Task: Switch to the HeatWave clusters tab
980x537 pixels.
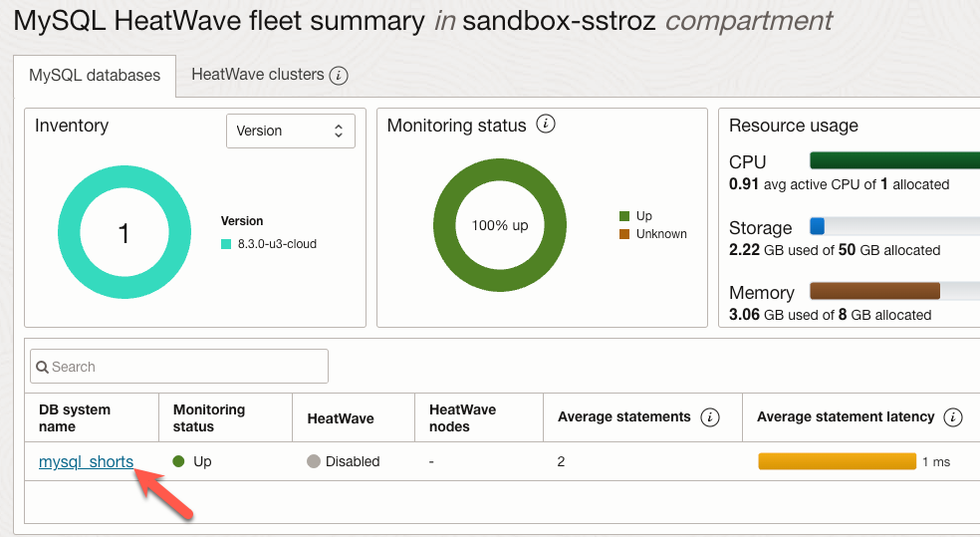Action: [x=258, y=75]
